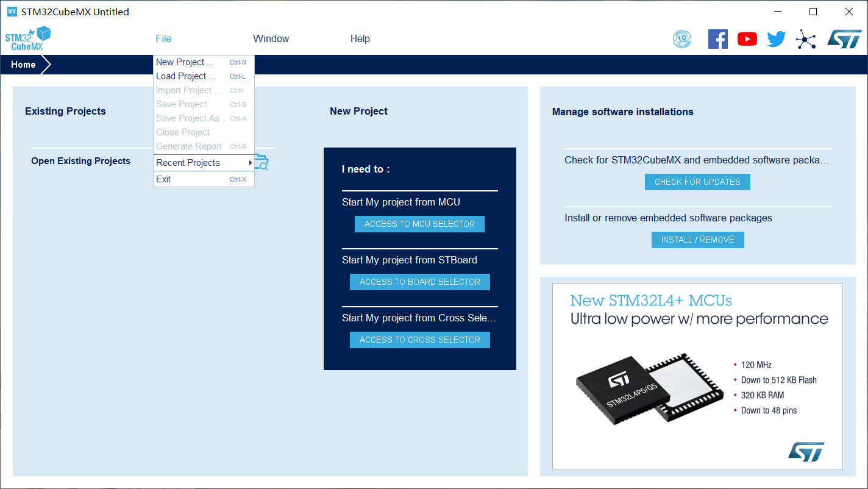This screenshot has height=489, width=868.
Task: Open the File menu
Action: tap(163, 38)
